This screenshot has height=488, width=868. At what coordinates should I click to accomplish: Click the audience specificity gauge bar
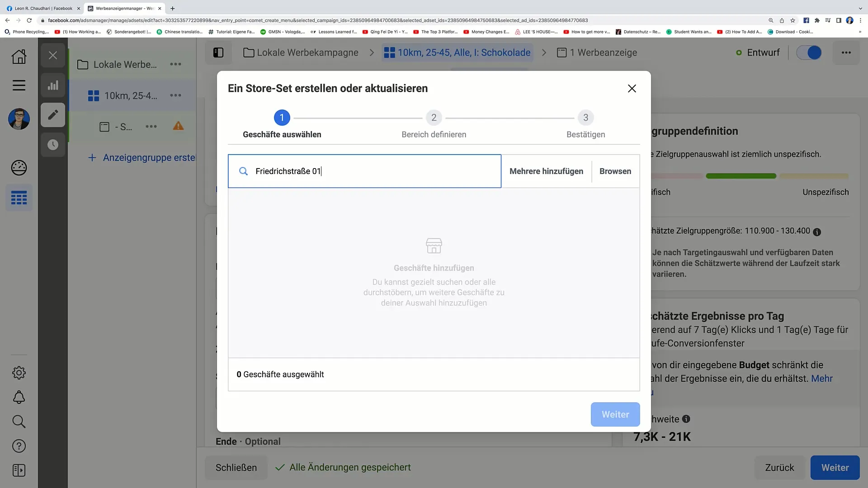tap(750, 176)
